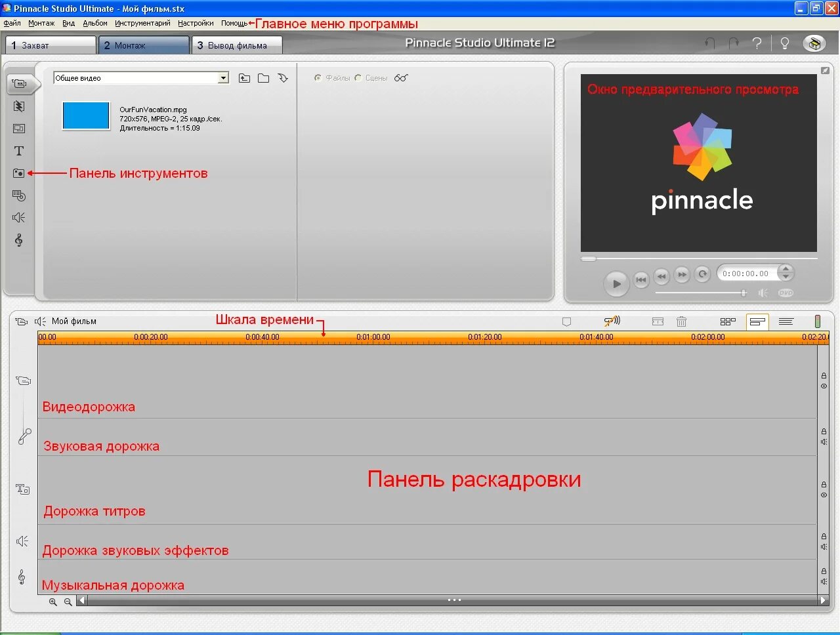Viewport: 840px width, 635px height.
Task: Open the transitions album section
Action: (19, 106)
